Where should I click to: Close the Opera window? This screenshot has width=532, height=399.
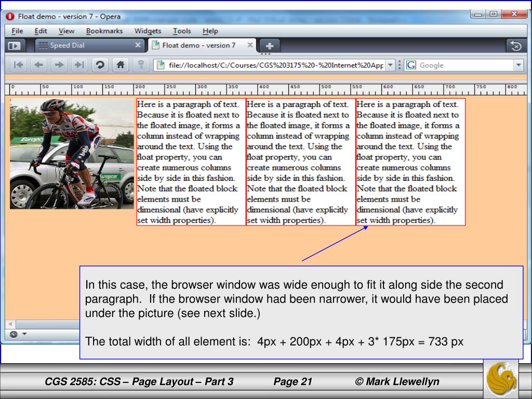pos(514,14)
